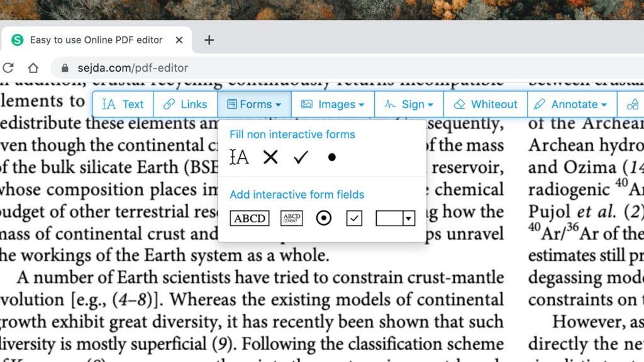Select the text cursor form fill tool
644x362 pixels.
(x=239, y=157)
